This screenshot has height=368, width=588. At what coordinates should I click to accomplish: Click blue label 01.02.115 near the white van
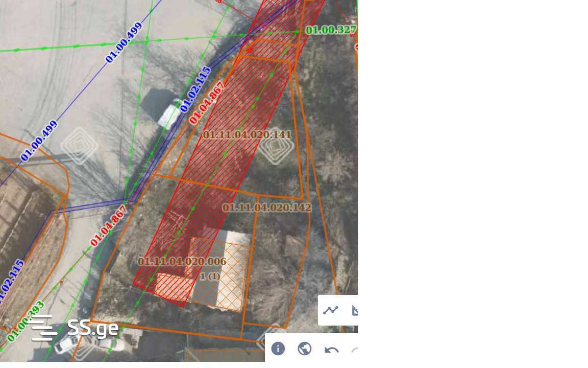195,89
